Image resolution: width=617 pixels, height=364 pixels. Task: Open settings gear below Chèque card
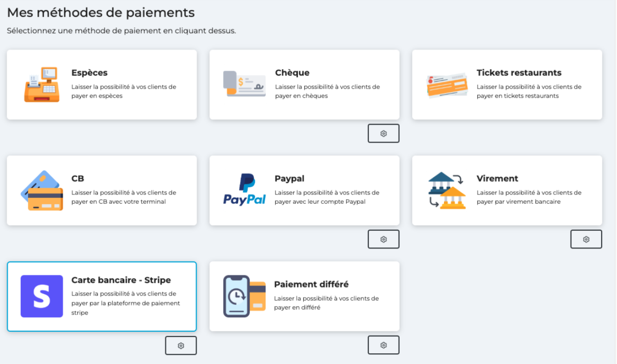coord(383,133)
